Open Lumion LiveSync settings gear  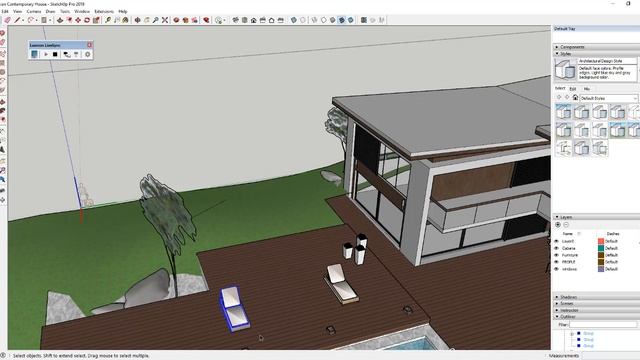(x=87, y=54)
